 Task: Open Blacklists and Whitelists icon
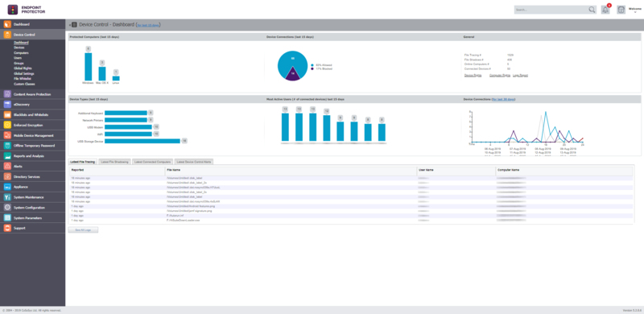coord(7,114)
